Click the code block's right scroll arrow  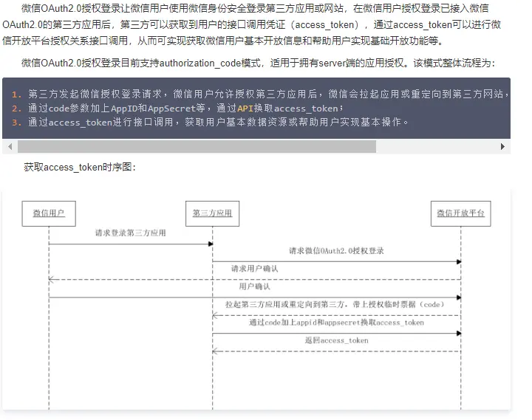pos(503,146)
